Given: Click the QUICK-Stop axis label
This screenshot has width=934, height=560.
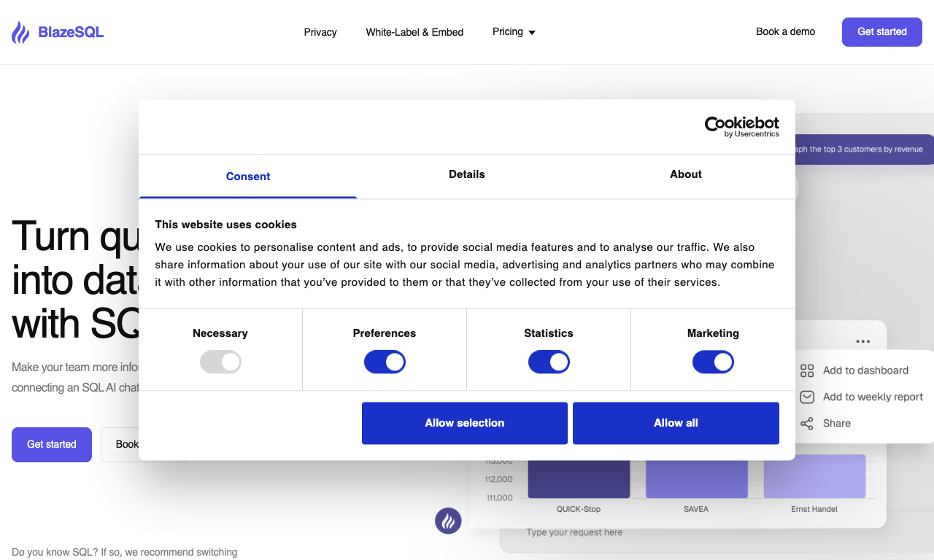Looking at the screenshot, I should [579, 509].
